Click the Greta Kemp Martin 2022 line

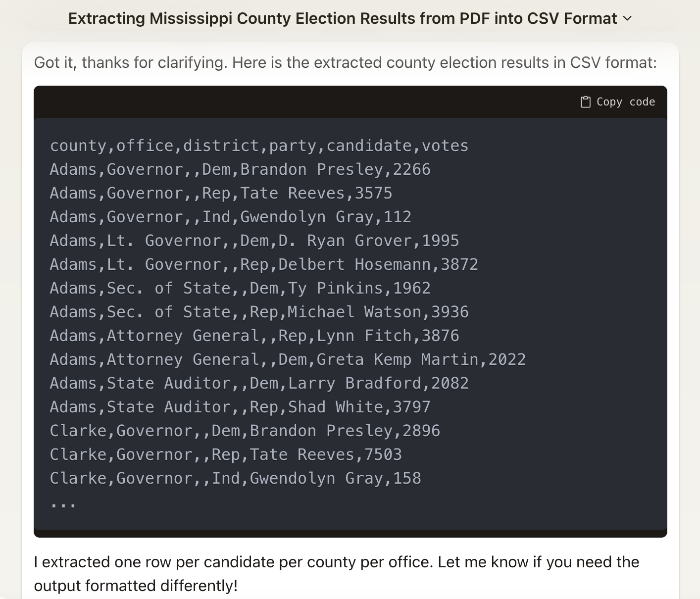tap(288, 360)
